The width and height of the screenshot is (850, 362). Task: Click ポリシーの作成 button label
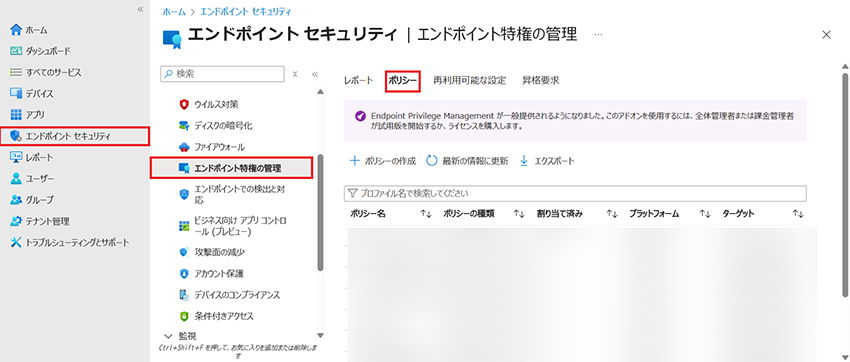(x=390, y=161)
